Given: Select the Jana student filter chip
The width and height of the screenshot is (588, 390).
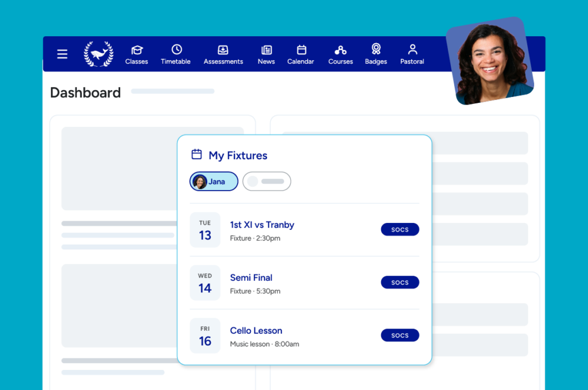Looking at the screenshot, I should [214, 182].
